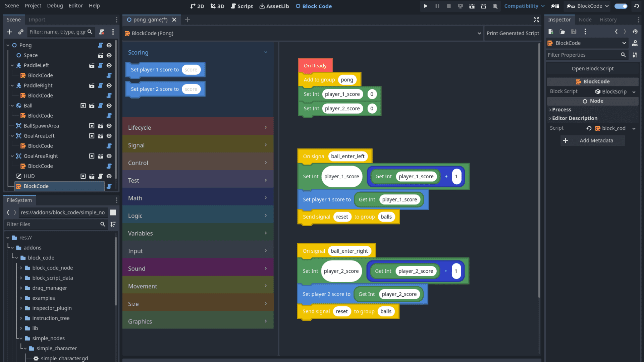Click the add child node plus icon
644x362 pixels.
pos(9,32)
